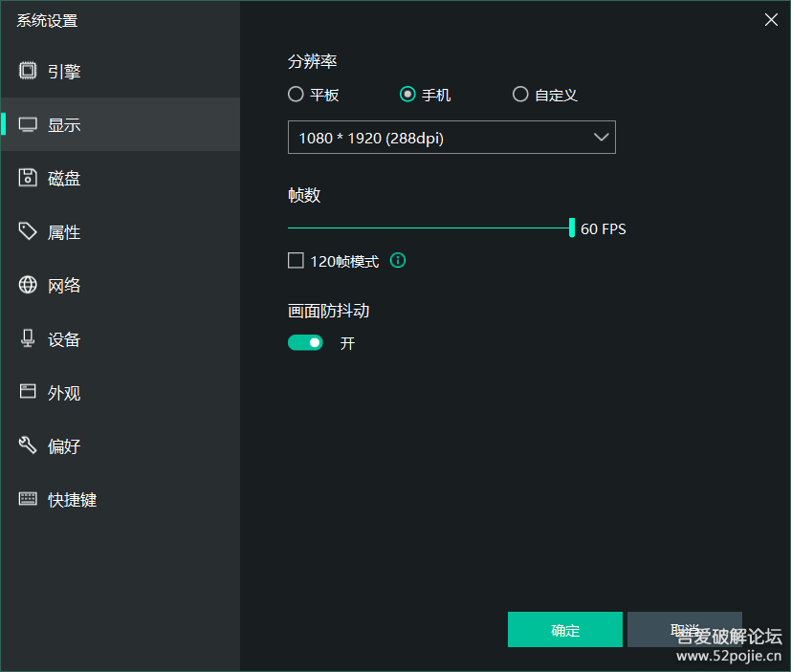
Task: Open the 1080 * 1920 resolution dropdown
Action: tap(451, 137)
